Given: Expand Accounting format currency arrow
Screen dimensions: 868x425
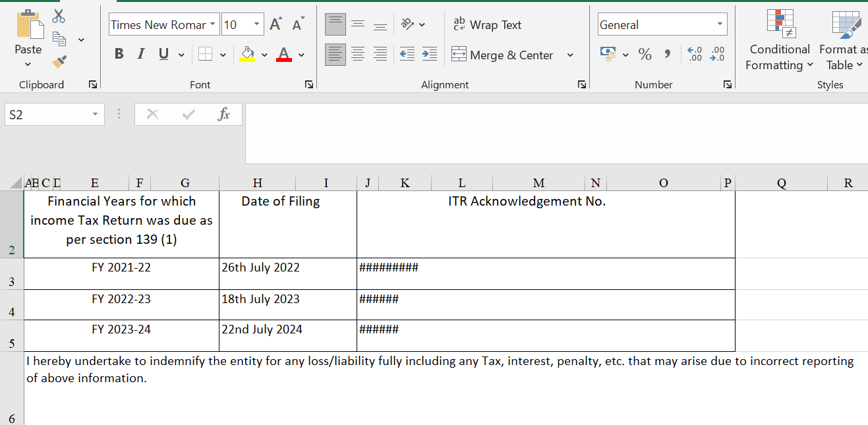Looking at the screenshot, I should pos(625,55).
